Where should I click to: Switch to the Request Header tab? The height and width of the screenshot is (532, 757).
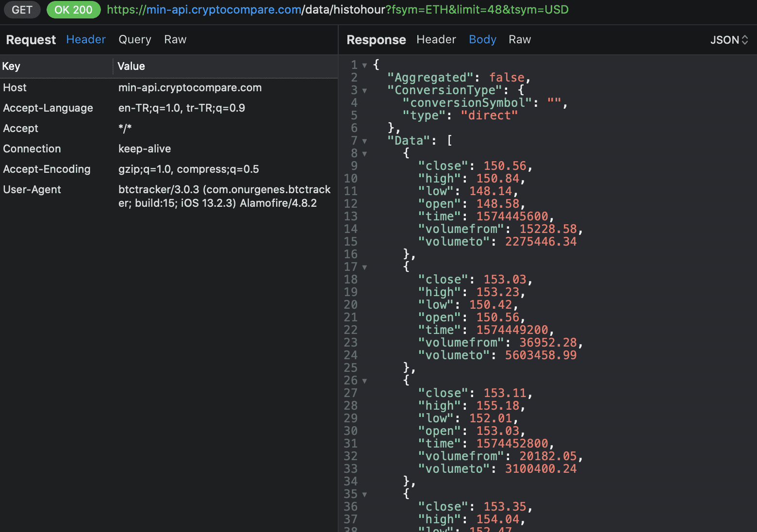(86, 39)
